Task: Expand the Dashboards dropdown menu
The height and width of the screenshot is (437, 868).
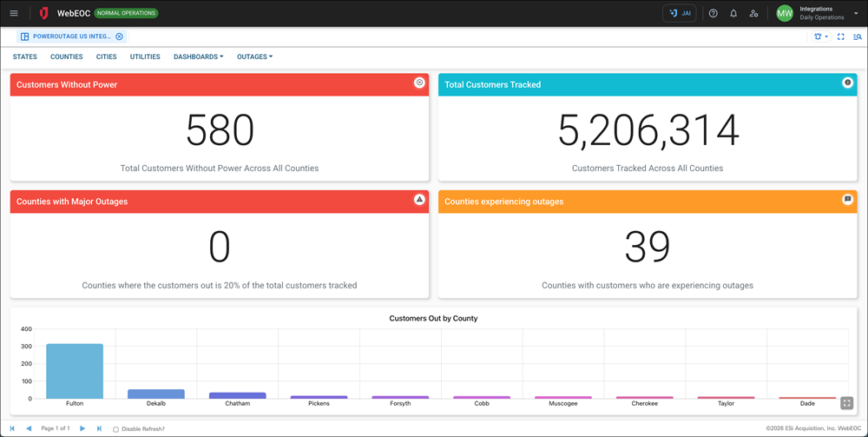Action: [198, 56]
